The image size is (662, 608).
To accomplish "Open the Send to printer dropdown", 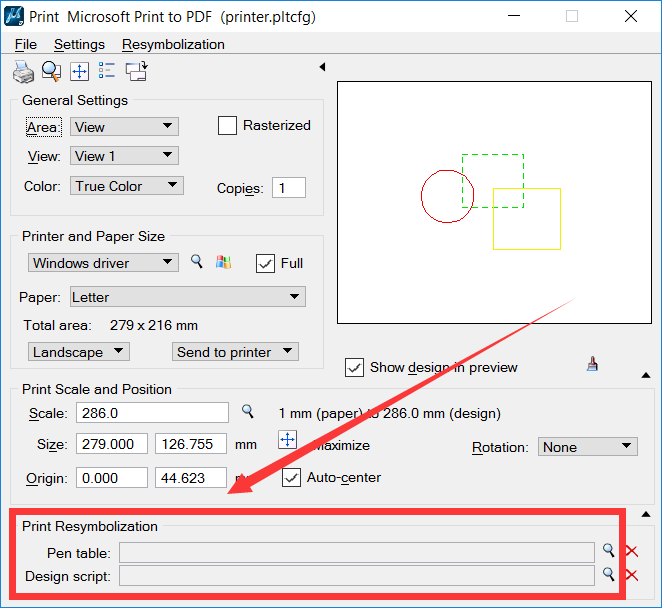I will [x=235, y=352].
